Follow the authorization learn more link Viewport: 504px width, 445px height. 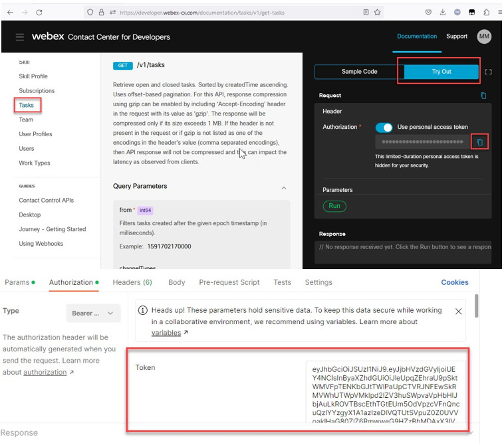point(45,372)
